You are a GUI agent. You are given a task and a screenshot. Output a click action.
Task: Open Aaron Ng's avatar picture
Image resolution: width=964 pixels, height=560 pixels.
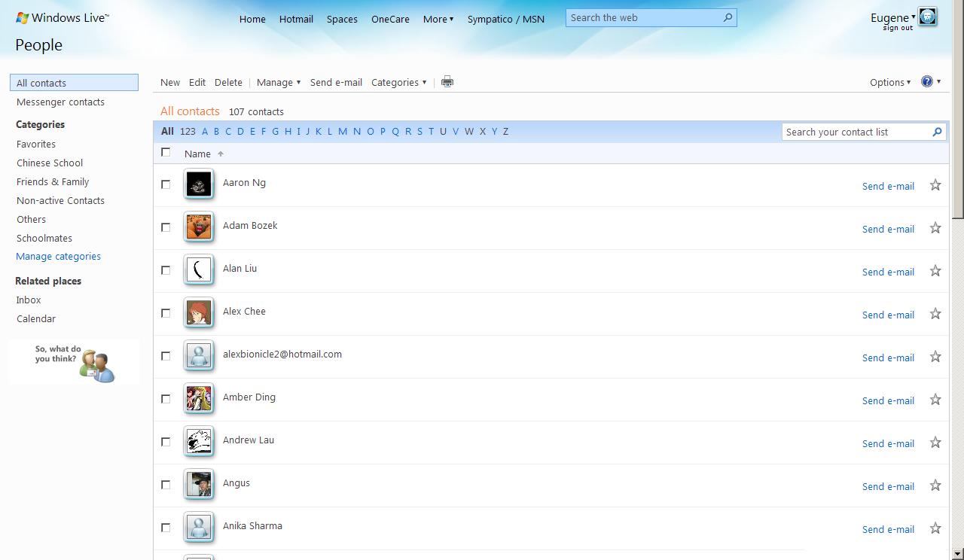[x=199, y=184]
